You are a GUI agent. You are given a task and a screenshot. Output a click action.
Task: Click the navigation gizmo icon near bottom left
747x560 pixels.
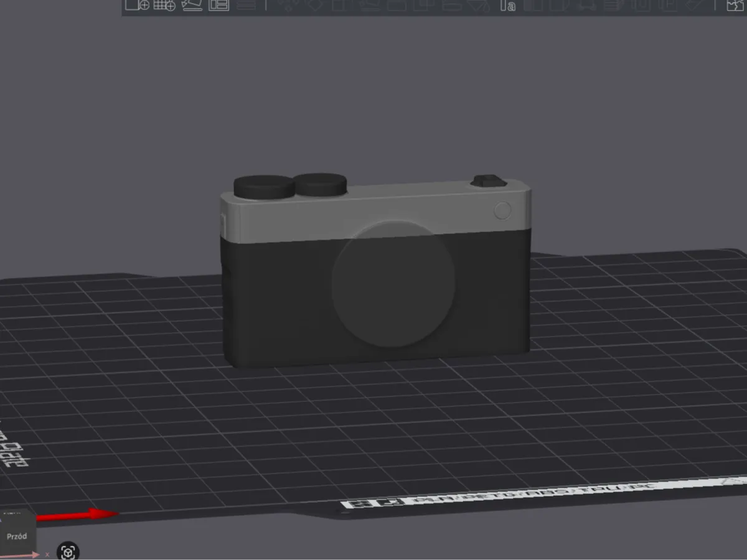(x=67, y=551)
